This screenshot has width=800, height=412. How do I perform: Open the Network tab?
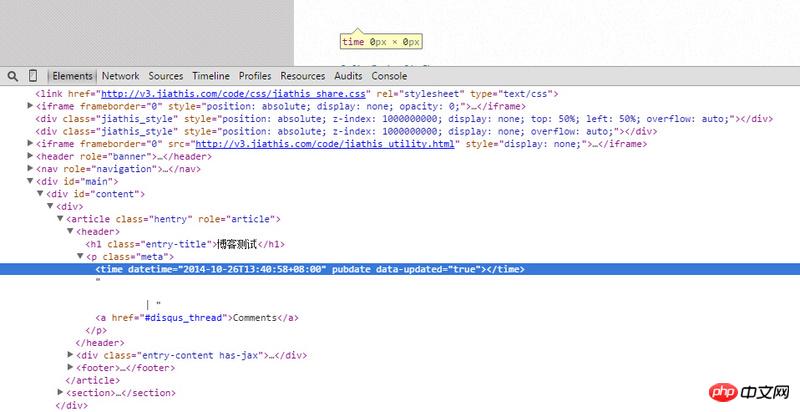120,76
